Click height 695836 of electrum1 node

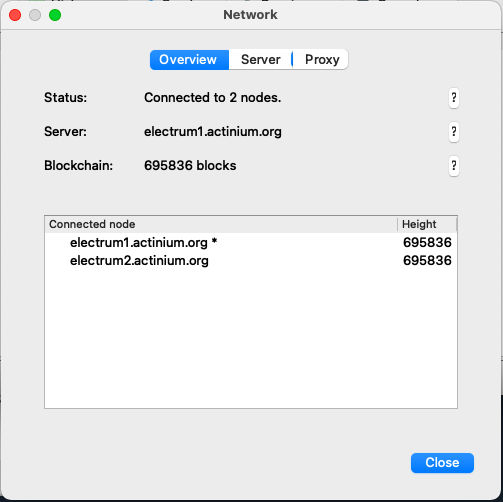click(427, 242)
